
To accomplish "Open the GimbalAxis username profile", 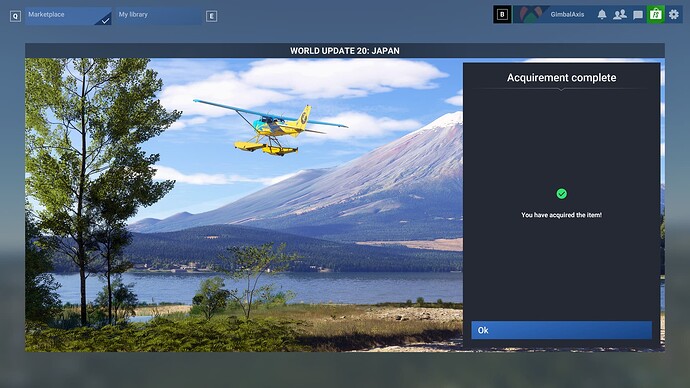I will point(567,15).
